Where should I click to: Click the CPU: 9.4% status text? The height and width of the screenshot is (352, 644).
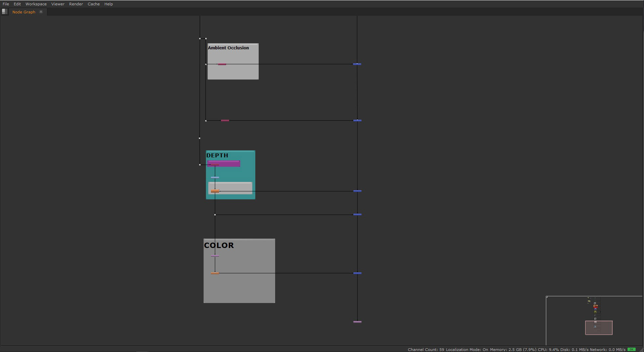click(548, 350)
